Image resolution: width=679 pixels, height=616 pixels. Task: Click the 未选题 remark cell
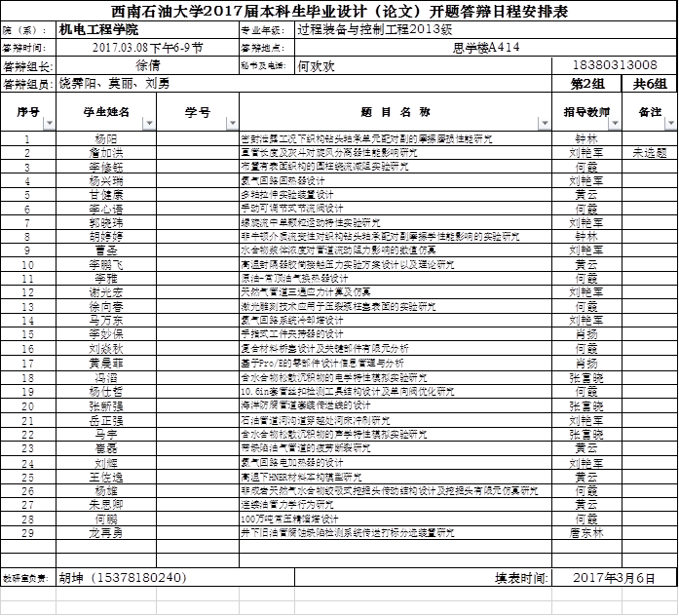650,153
